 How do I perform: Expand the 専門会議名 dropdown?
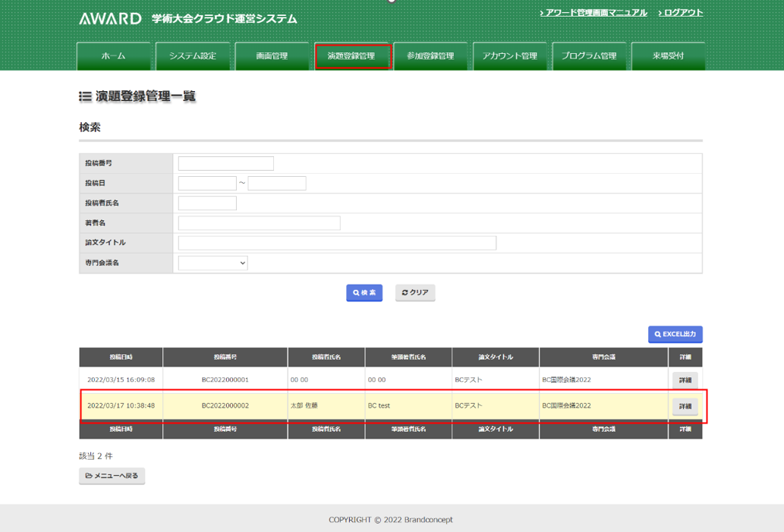pos(213,263)
